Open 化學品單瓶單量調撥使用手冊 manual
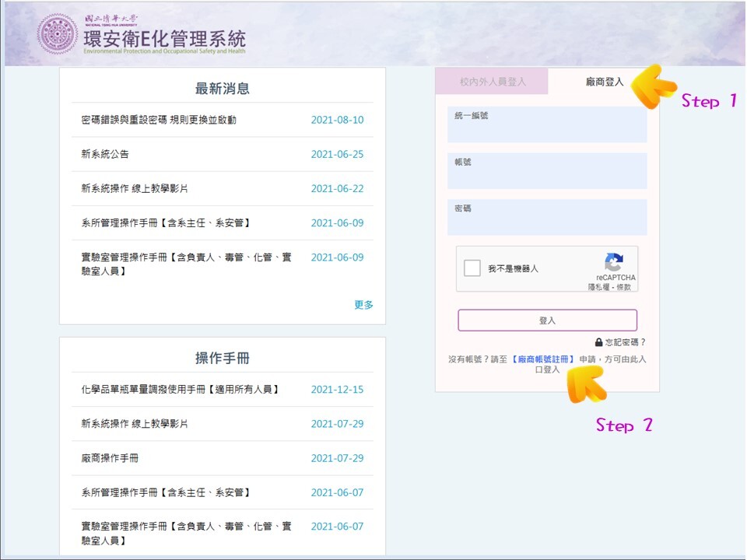 click(x=180, y=390)
